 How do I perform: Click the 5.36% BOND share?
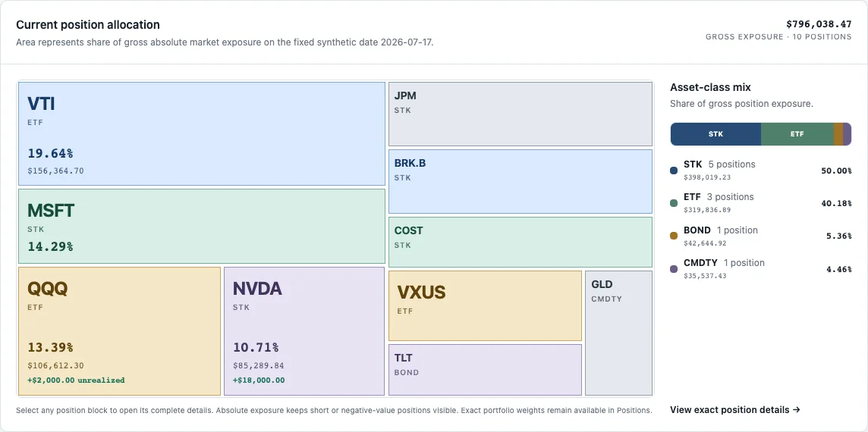[838, 236]
